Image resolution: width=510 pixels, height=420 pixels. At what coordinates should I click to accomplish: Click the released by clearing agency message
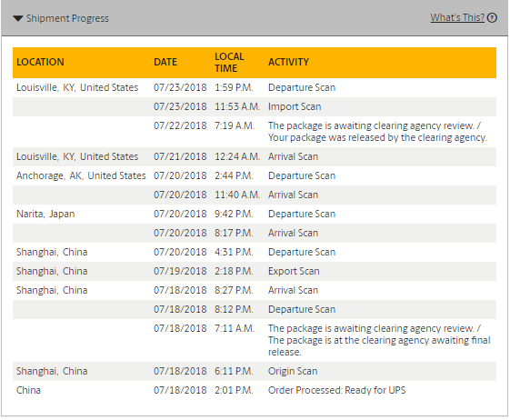click(x=377, y=137)
